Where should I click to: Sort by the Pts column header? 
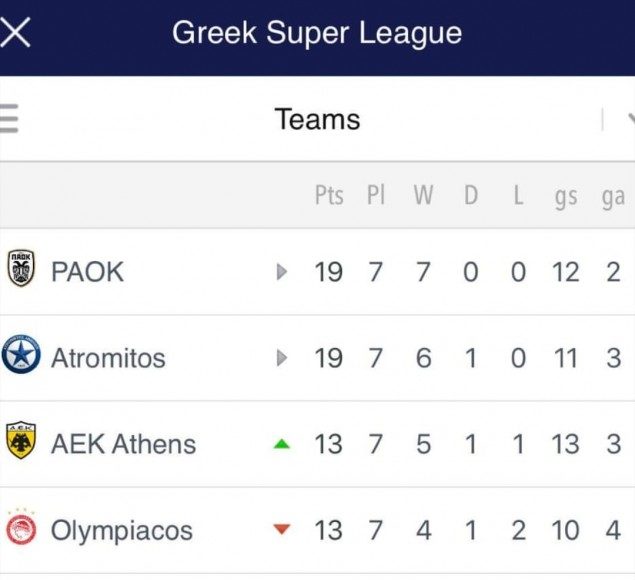[x=329, y=195]
